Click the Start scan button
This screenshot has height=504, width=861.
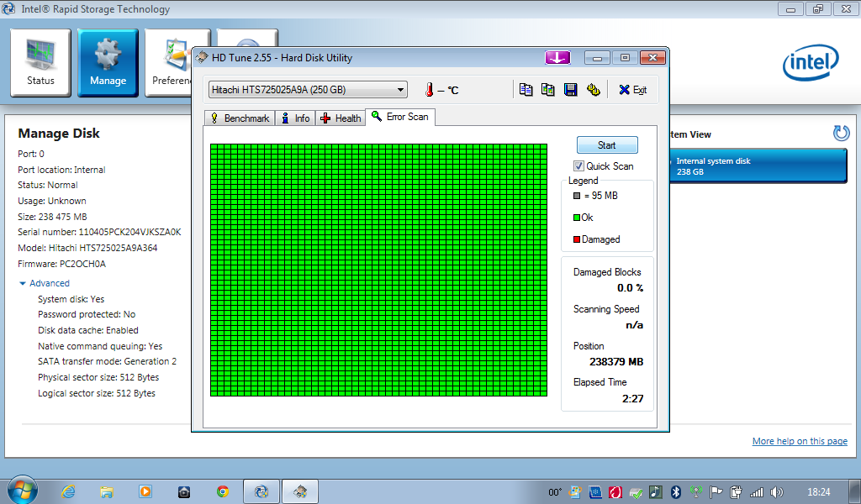coord(607,144)
